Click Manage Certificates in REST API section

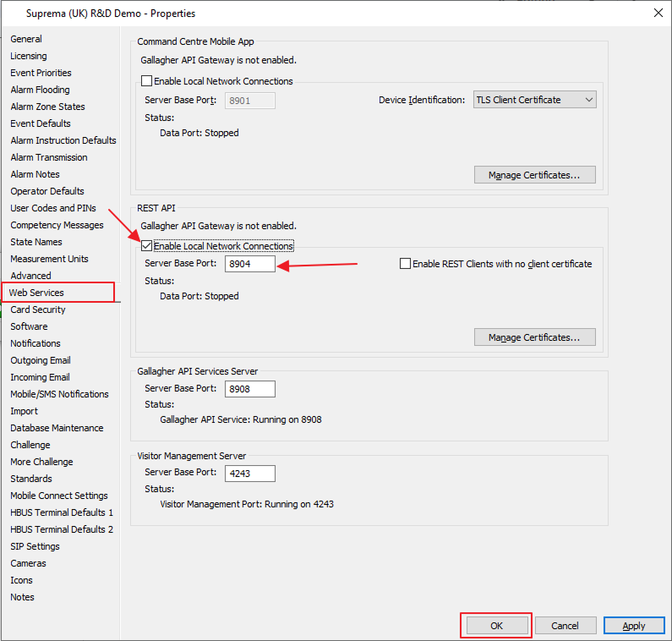coord(534,337)
